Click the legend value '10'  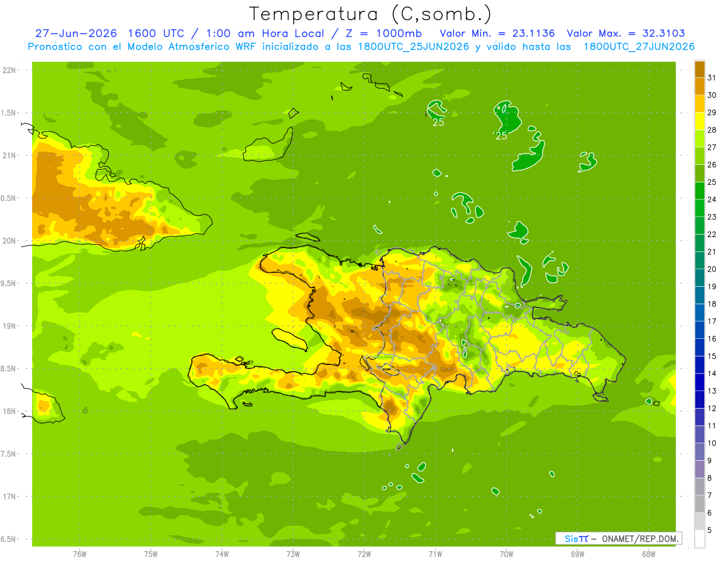point(712,443)
